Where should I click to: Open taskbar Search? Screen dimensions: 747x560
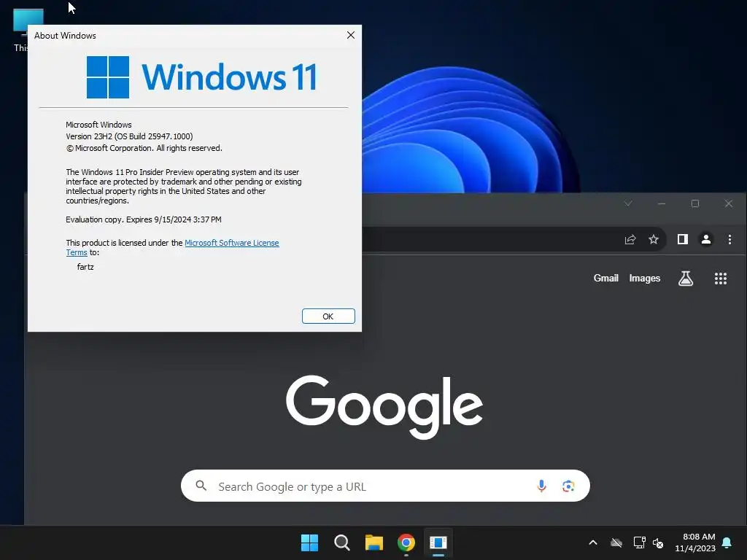click(341, 542)
